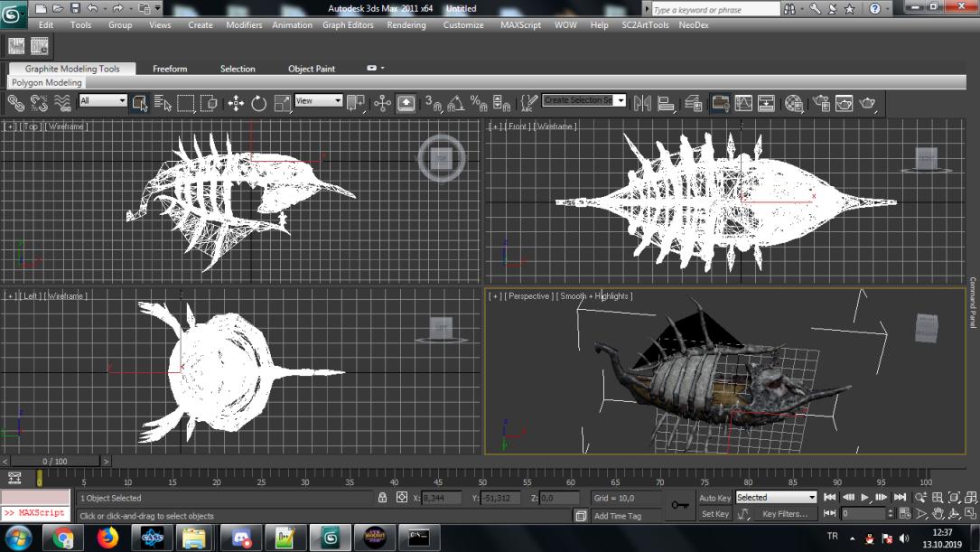Expand the reference coordinate 'View' dropdown
Screen dimensions: 980x552
click(x=318, y=101)
